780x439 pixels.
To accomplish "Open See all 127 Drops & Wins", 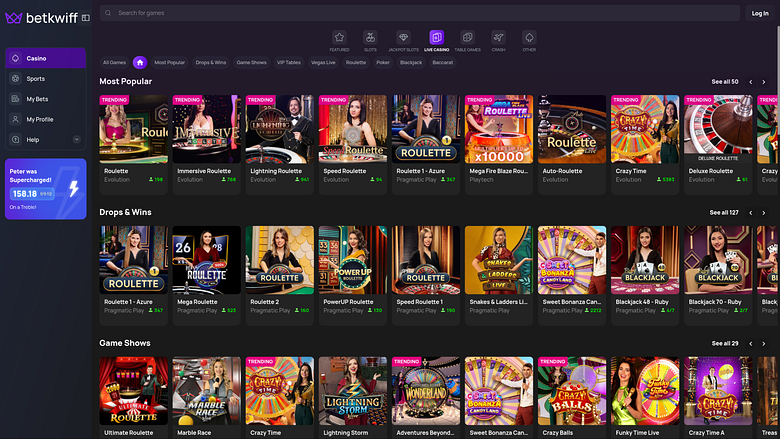I will click(724, 213).
